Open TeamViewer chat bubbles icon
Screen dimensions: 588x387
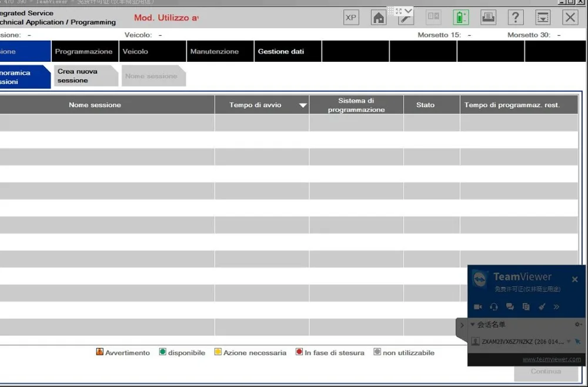pyautogui.click(x=510, y=307)
